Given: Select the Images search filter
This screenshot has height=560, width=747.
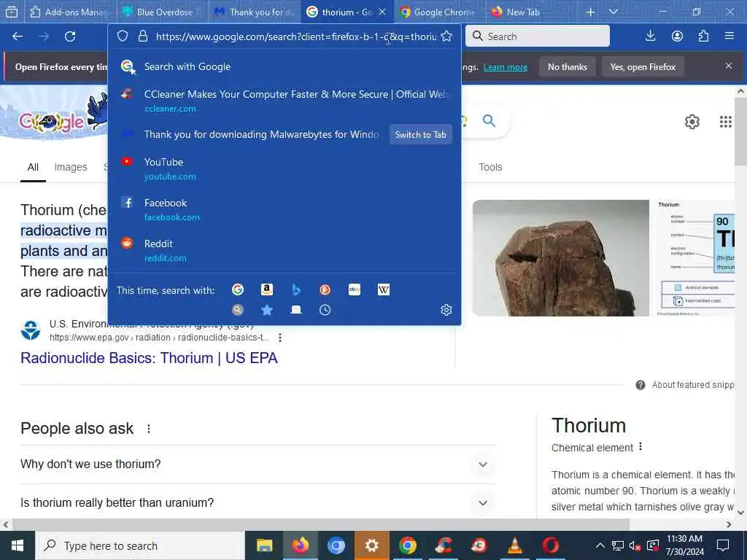Looking at the screenshot, I should coord(71,167).
